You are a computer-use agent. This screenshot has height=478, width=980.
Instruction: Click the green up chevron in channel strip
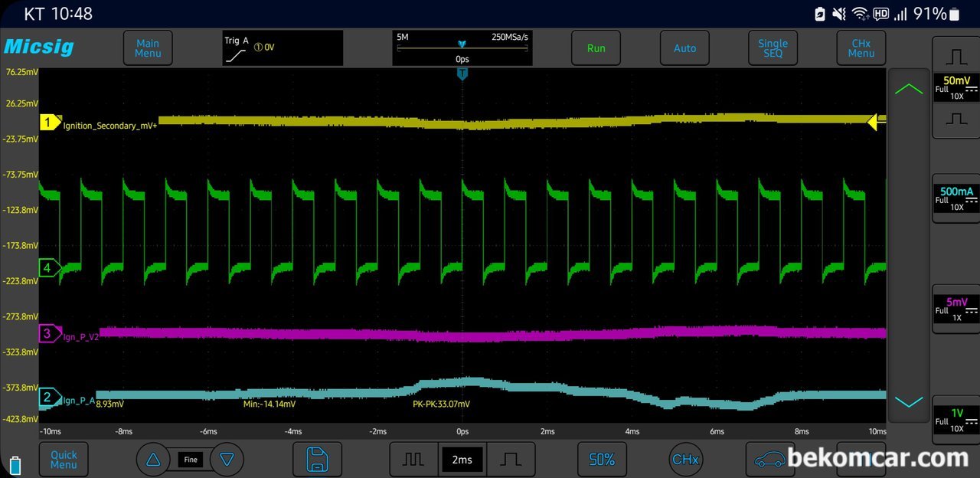click(x=909, y=89)
